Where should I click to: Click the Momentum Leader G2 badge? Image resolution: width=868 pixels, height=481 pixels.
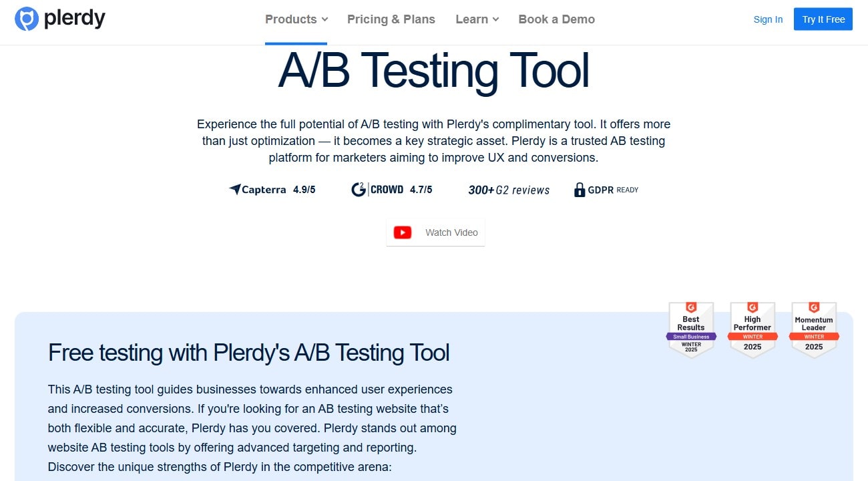click(x=814, y=330)
